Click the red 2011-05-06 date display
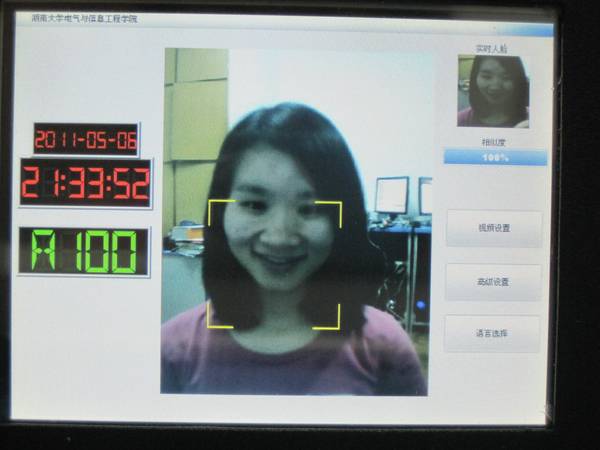 pos(86,139)
